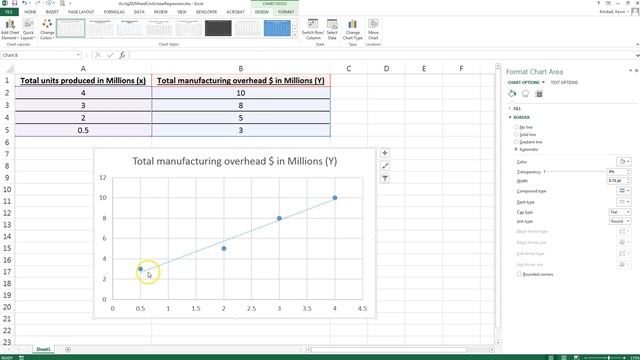Select Effects pentagon icon in format pane

click(525, 94)
